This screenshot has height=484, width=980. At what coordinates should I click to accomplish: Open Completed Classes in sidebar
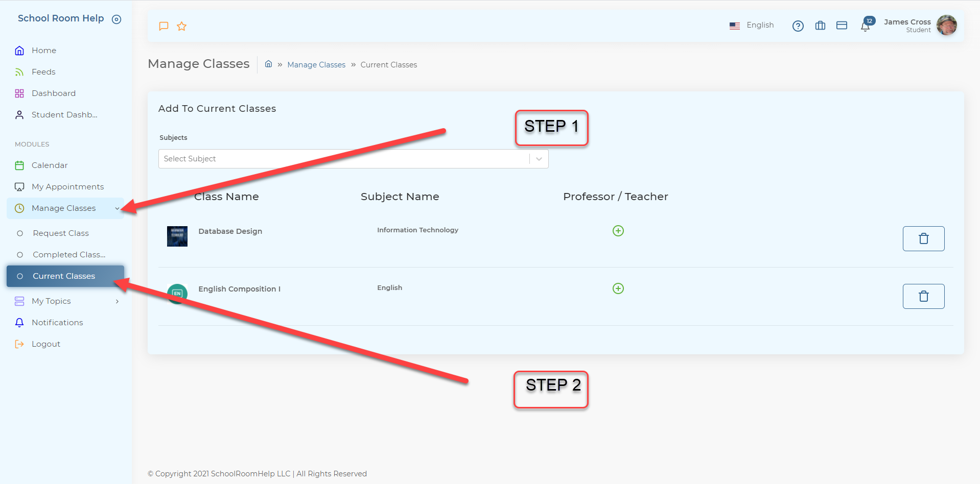(x=69, y=255)
